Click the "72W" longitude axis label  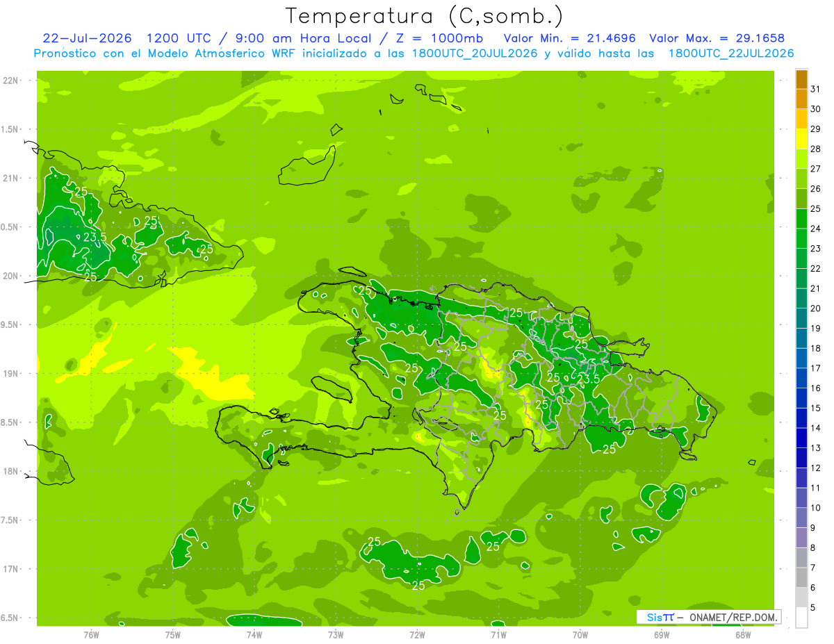[417, 634]
